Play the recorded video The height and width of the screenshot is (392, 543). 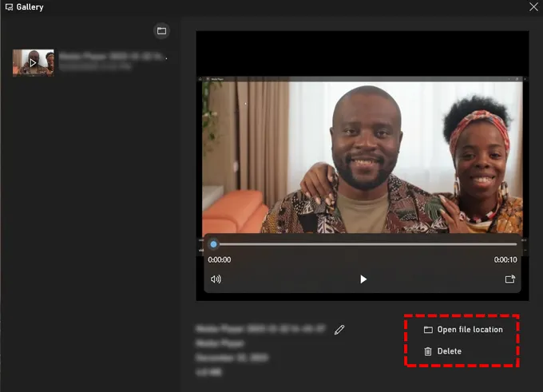[363, 279]
